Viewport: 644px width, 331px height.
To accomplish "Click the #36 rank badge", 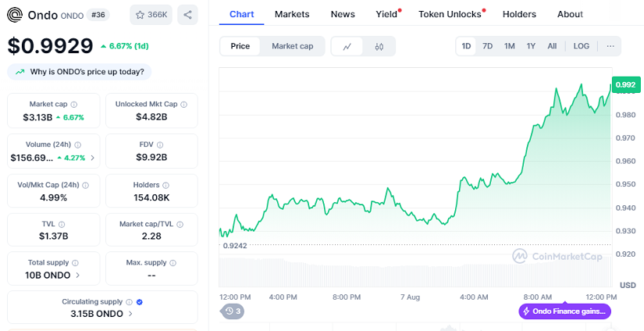I will point(98,15).
